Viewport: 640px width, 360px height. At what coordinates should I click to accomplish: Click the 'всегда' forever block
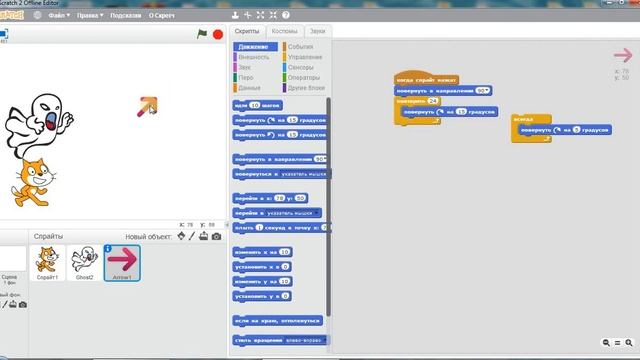click(523, 119)
